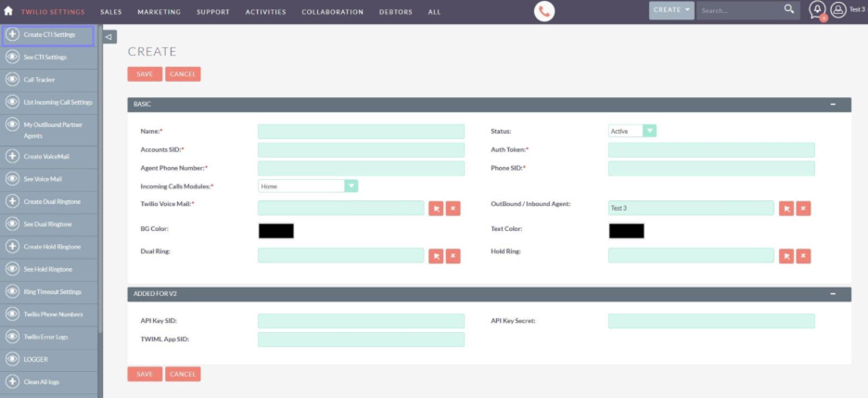868x398 pixels.
Task: Click the search magnifier icon
Action: click(789, 10)
